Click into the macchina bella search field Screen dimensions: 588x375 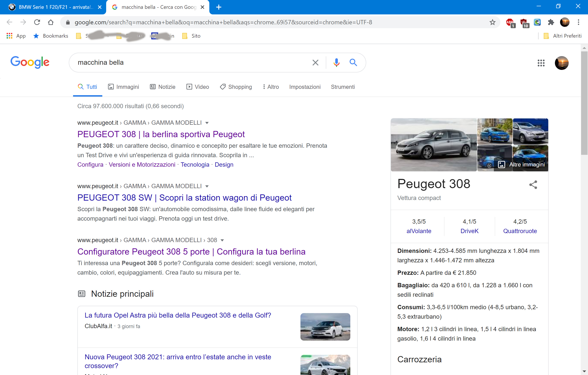tap(190, 63)
